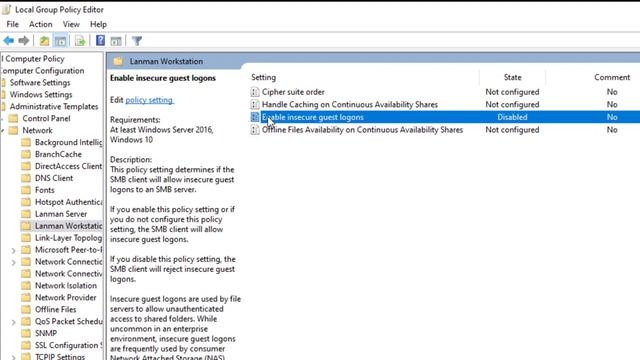Select Link-Layer Topology folder in tree
This screenshot has width=640, height=360.
(69, 238)
